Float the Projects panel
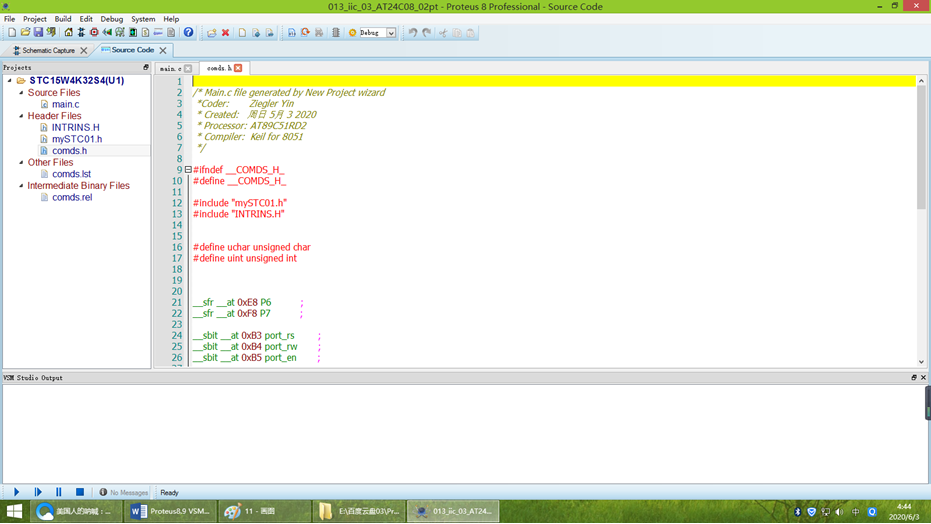931x524 pixels. [x=145, y=68]
